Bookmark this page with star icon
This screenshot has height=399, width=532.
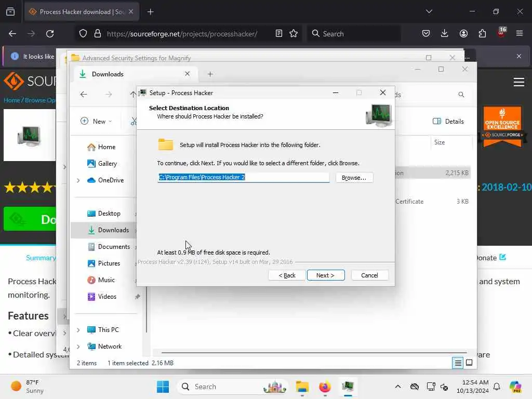coord(294,33)
